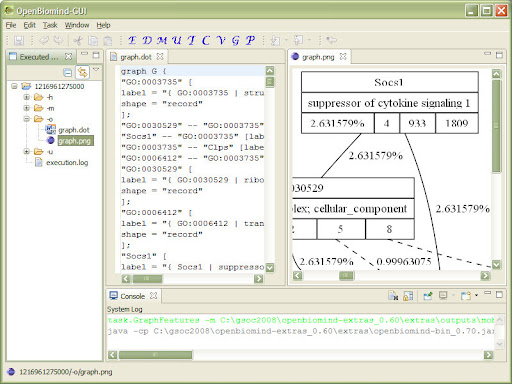Close the Console view

point(153,296)
